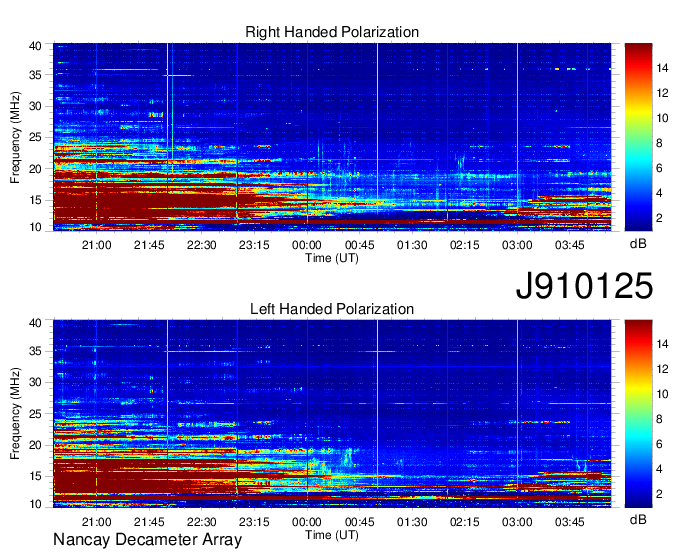The width and height of the screenshot is (680, 552).
Task: Click 15 MHz tick on Left Handed plot
Action: [x=36, y=477]
